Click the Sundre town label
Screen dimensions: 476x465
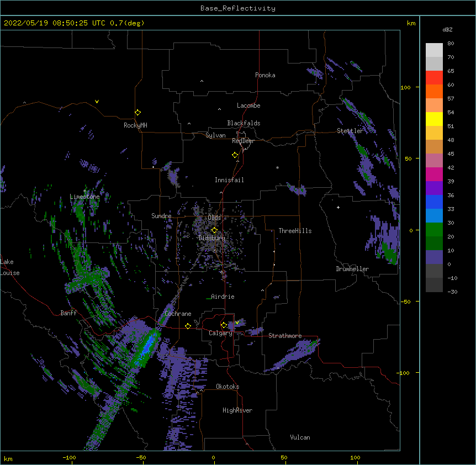coord(161,216)
